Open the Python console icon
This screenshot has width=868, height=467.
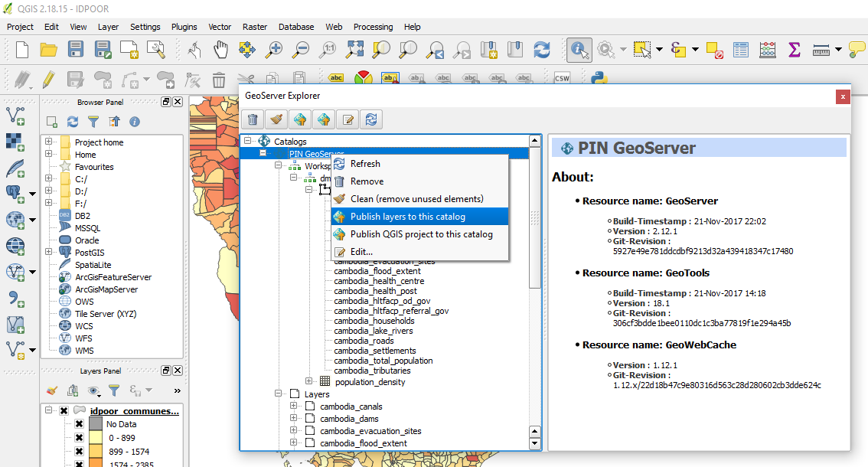pos(599,78)
